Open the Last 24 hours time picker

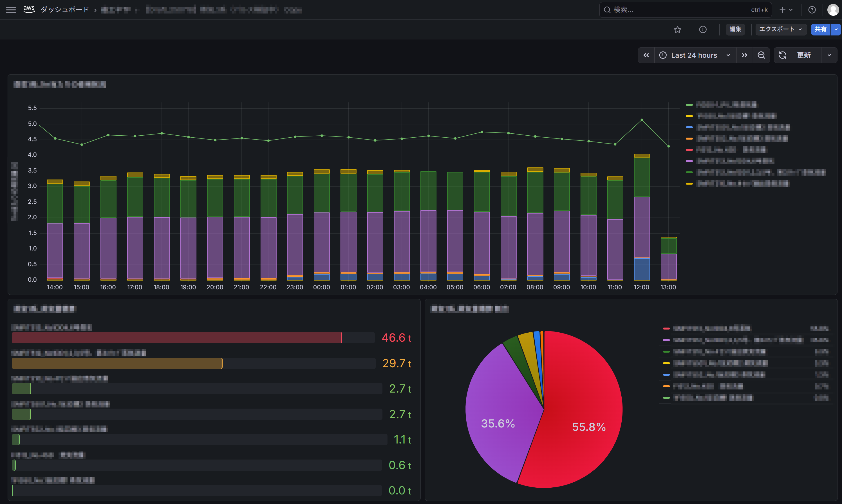[x=695, y=55]
